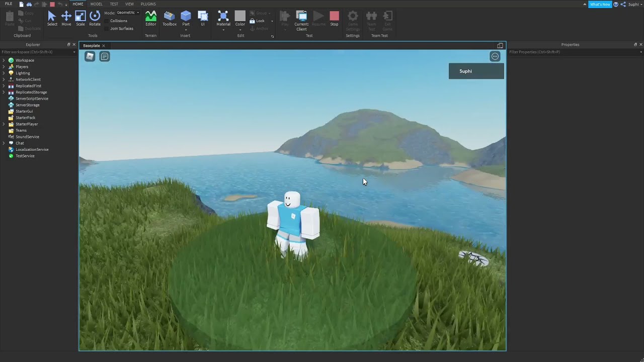The image size is (644, 362).
Task: Select LocalizationService in Explorer
Action: click(x=32, y=149)
